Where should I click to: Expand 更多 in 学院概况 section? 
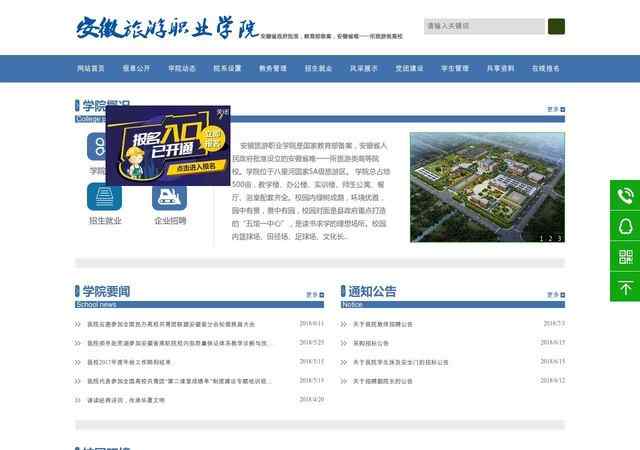[x=553, y=109]
